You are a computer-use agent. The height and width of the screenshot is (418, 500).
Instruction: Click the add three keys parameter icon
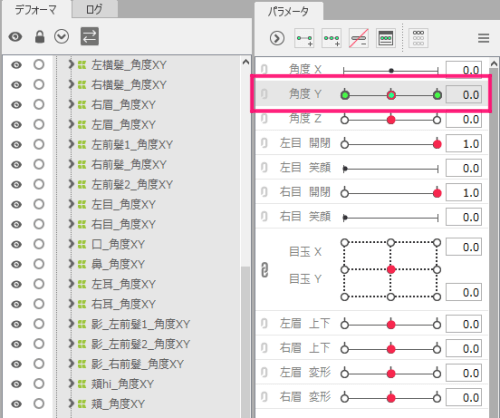point(331,38)
